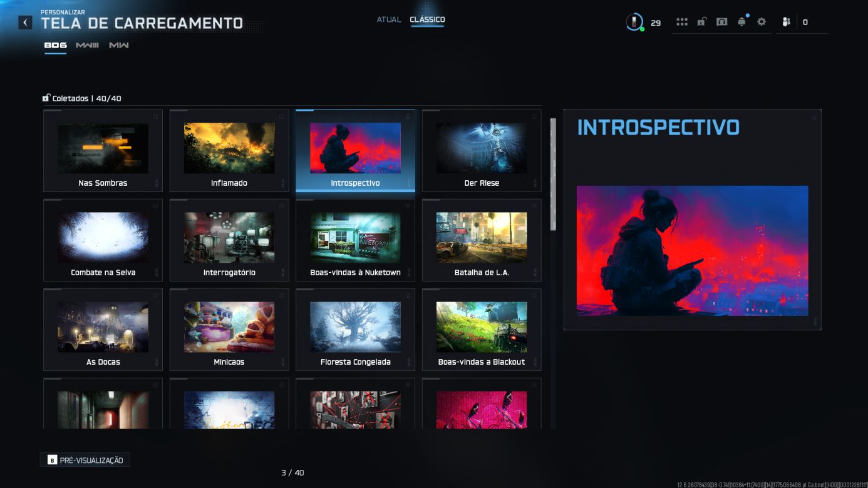Image resolution: width=868 pixels, height=488 pixels.
Task: Choose Boas-vindas a Blackout tile
Action: 482,330
